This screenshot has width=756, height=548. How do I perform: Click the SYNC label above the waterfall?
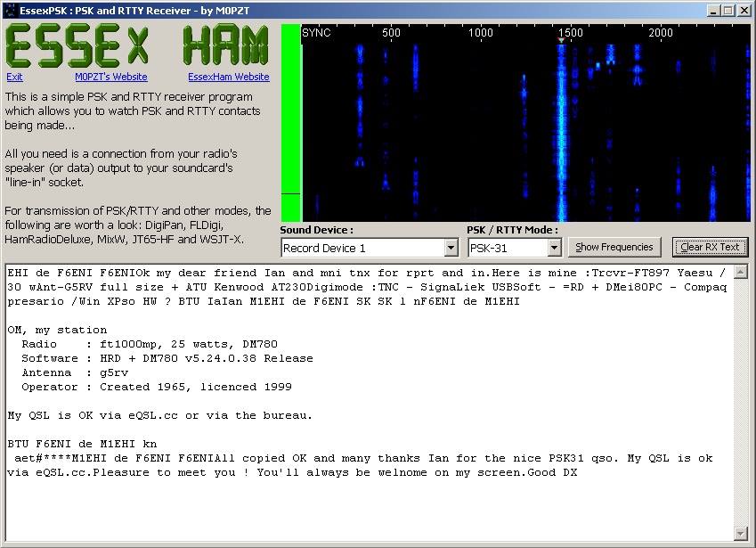316,33
